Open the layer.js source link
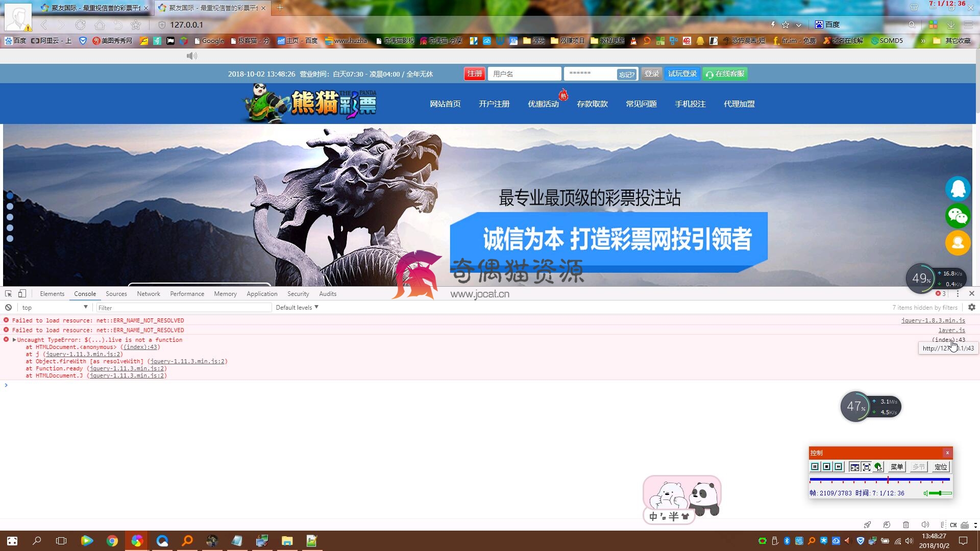The height and width of the screenshot is (551, 980). pyautogui.click(x=951, y=330)
